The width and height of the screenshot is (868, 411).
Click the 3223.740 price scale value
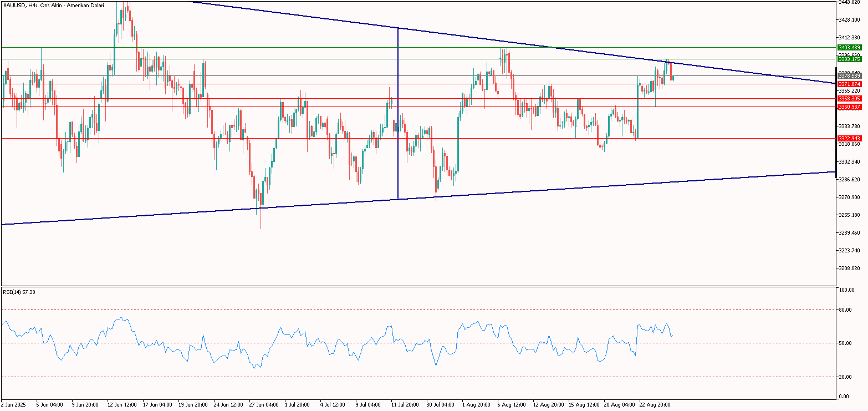[x=850, y=250]
